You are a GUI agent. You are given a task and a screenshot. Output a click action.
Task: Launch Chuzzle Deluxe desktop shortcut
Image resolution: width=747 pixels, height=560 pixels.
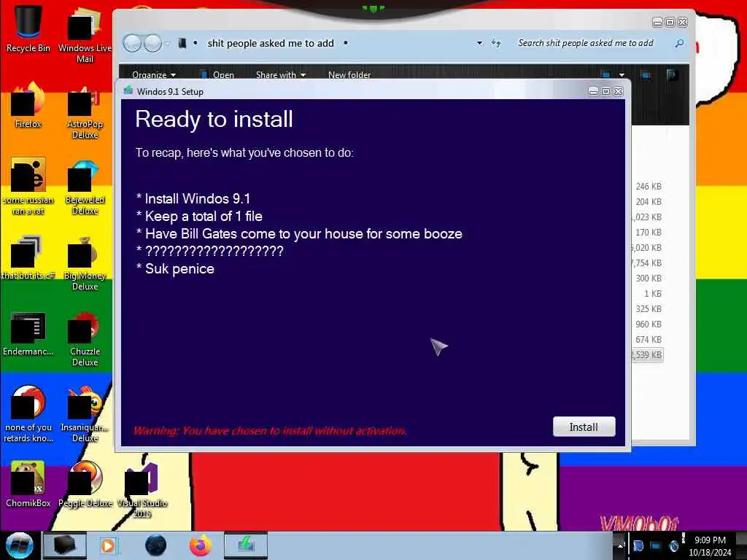(x=85, y=338)
